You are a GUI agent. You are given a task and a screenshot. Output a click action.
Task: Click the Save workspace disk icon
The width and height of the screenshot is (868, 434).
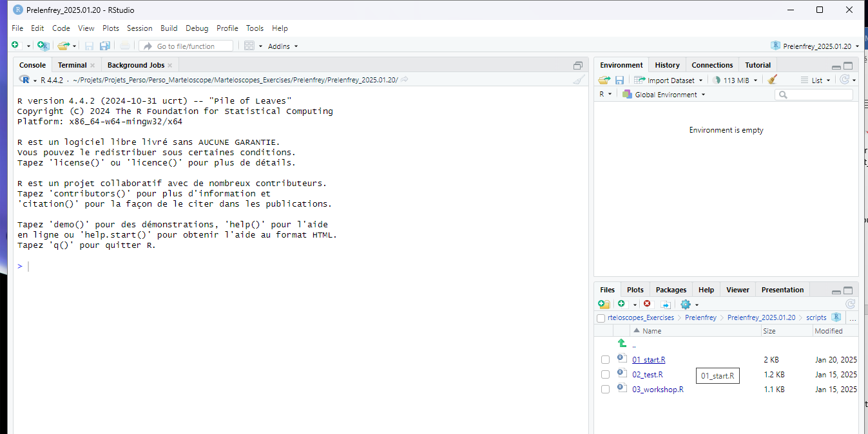[x=619, y=80]
